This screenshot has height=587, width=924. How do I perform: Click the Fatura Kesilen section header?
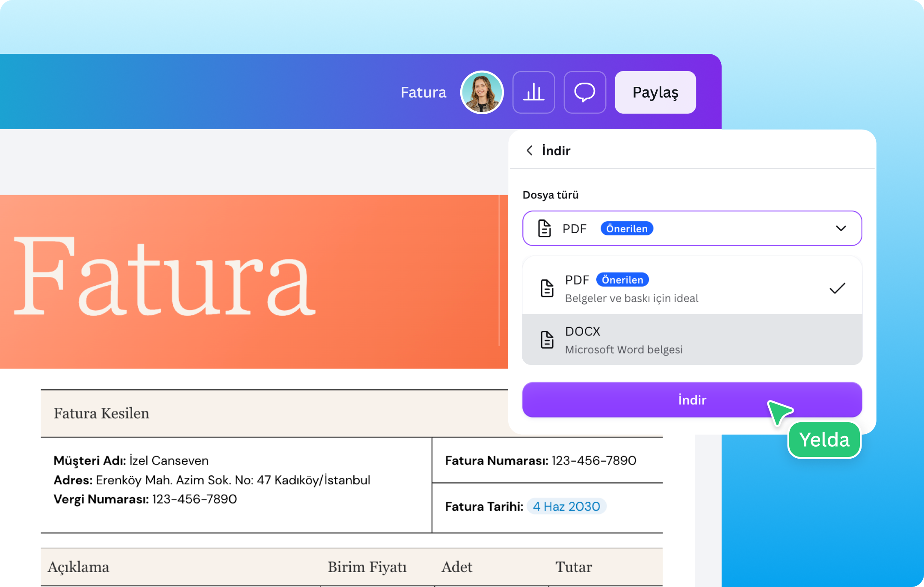(x=101, y=413)
